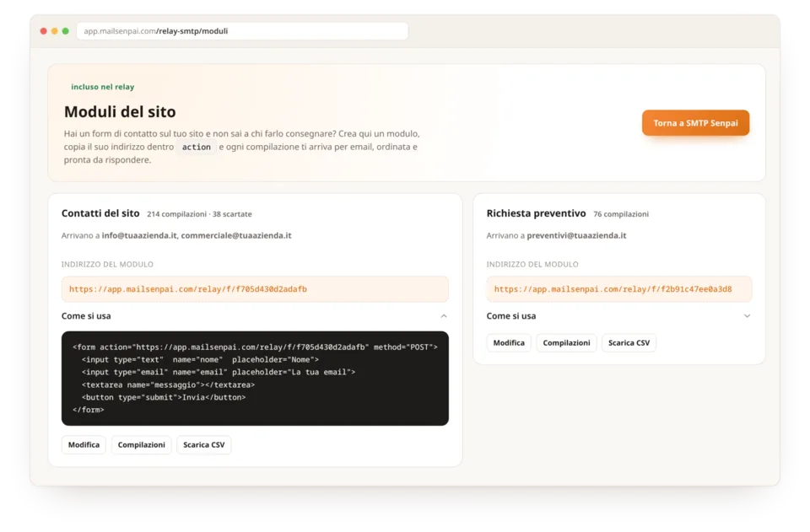Click Modifica under Contatti del sito

(x=84, y=445)
